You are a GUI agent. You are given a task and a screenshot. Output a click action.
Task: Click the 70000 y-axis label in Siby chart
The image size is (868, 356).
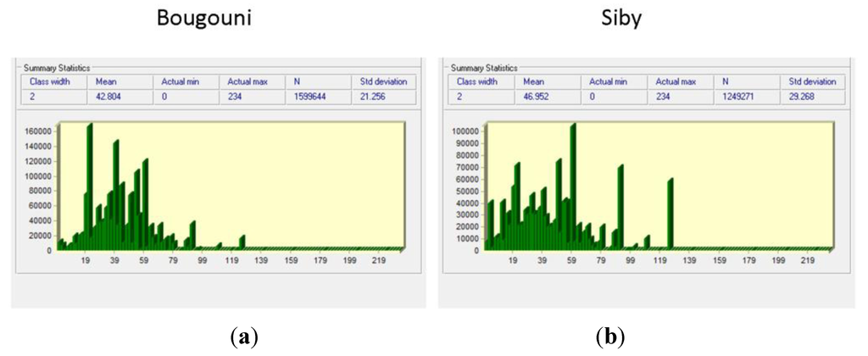pos(468,167)
